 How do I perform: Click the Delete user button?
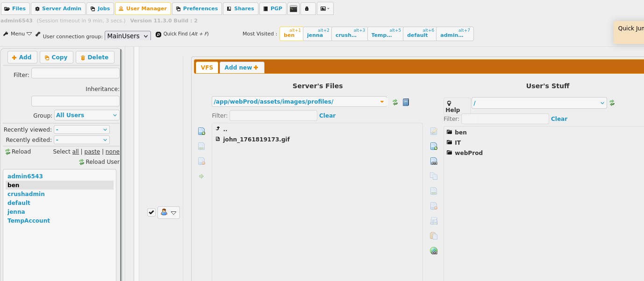pyautogui.click(x=94, y=57)
